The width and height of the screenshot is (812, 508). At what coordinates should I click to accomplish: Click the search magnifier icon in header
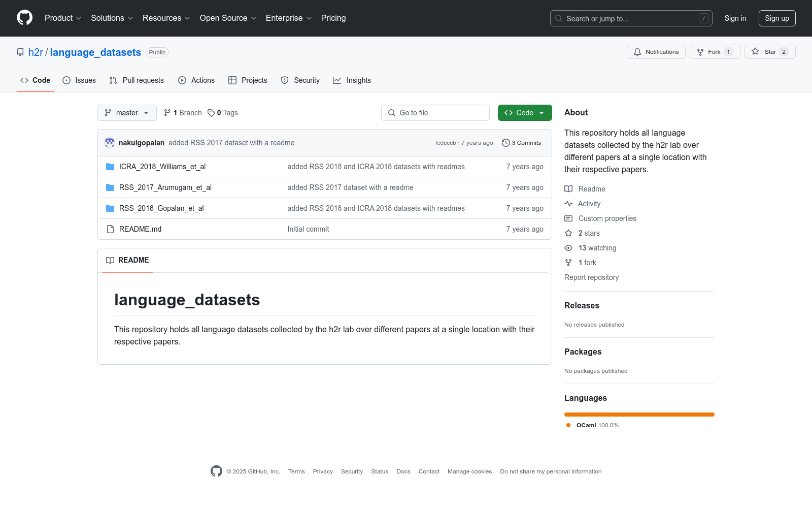(559, 18)
